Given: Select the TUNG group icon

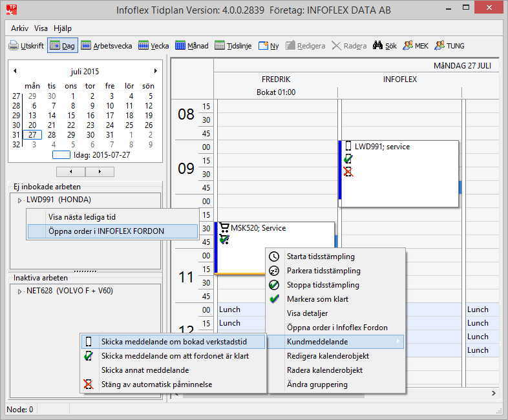Looking at the screenshot, I should click(x=439, y=45).
